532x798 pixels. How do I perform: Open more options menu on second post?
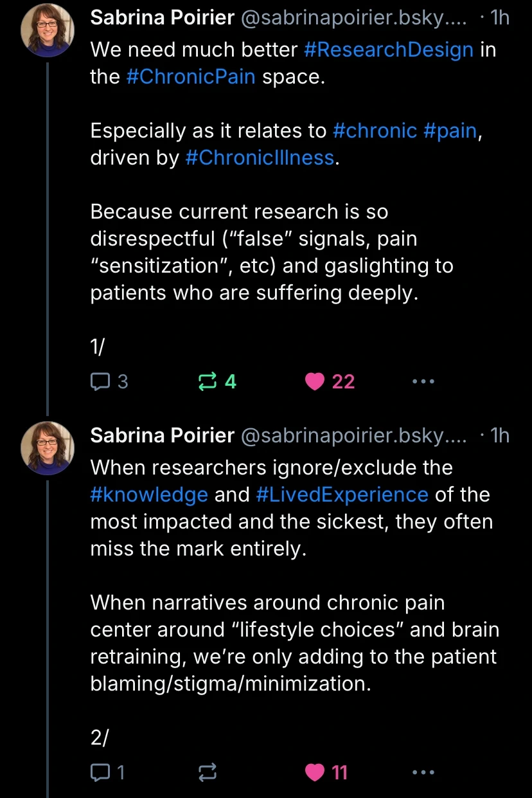click(x=423, y=772)
